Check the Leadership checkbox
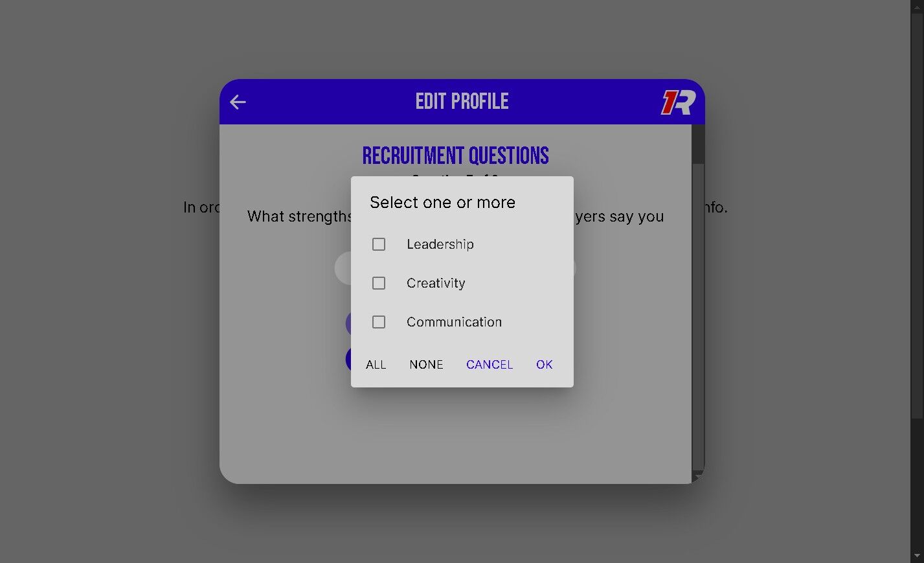The width and height of the screenshot is (924, 563). 379,244
